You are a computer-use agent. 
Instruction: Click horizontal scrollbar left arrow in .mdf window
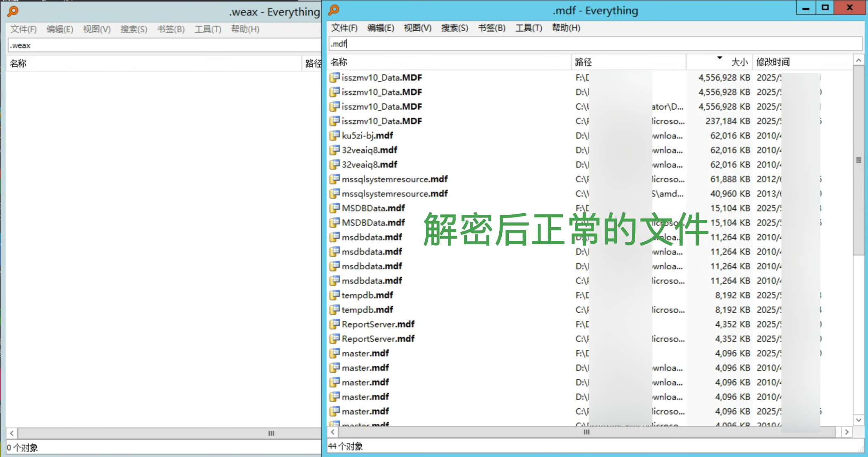(333, 432)
